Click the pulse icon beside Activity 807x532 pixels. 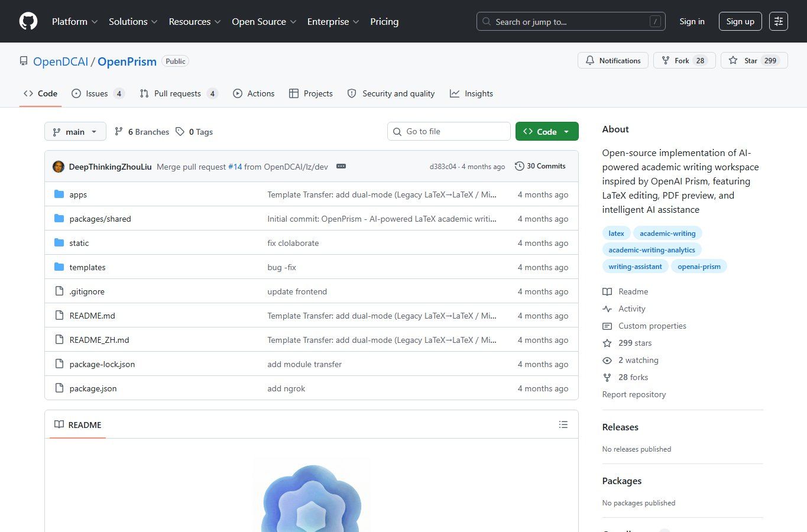[607, 309]
